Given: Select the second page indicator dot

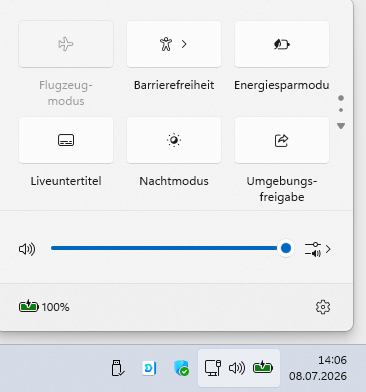Looking at the screenshot, I should (x=341, y=110).
